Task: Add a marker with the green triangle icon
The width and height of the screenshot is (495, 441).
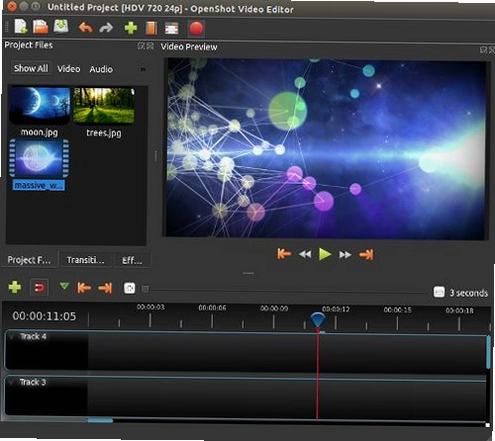Action: [x=64, y=286]
